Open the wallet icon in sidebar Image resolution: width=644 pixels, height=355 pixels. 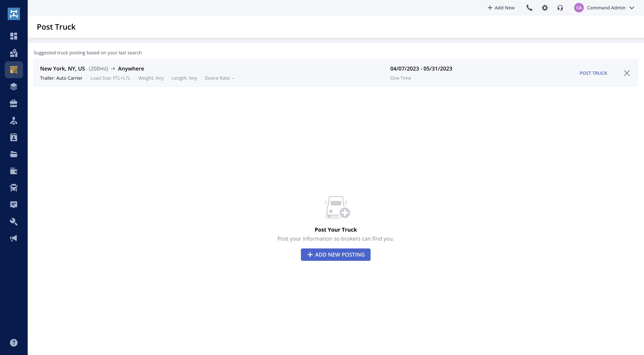[14, 171]
